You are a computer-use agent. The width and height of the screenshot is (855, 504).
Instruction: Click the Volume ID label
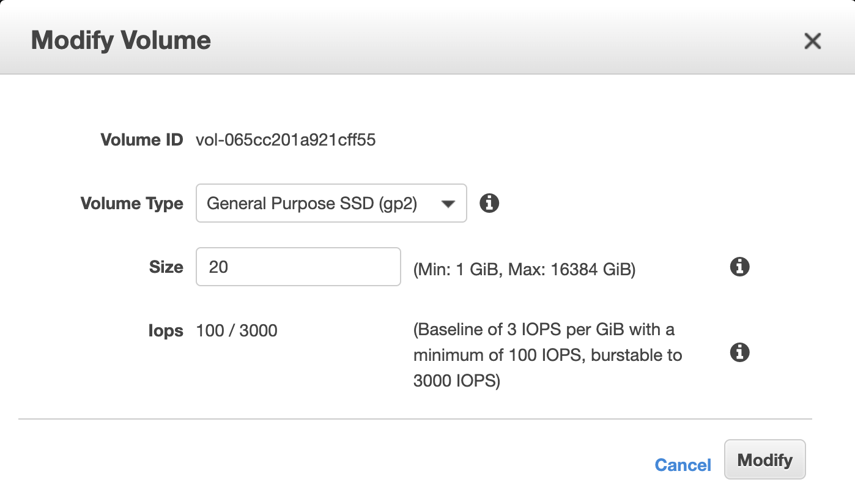pos(142,140)
